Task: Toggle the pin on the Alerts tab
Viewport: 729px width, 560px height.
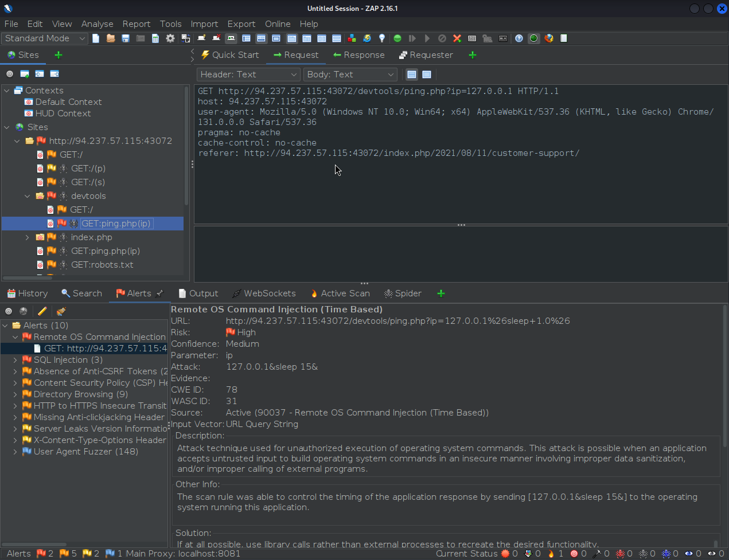Action: pos(160,293)
